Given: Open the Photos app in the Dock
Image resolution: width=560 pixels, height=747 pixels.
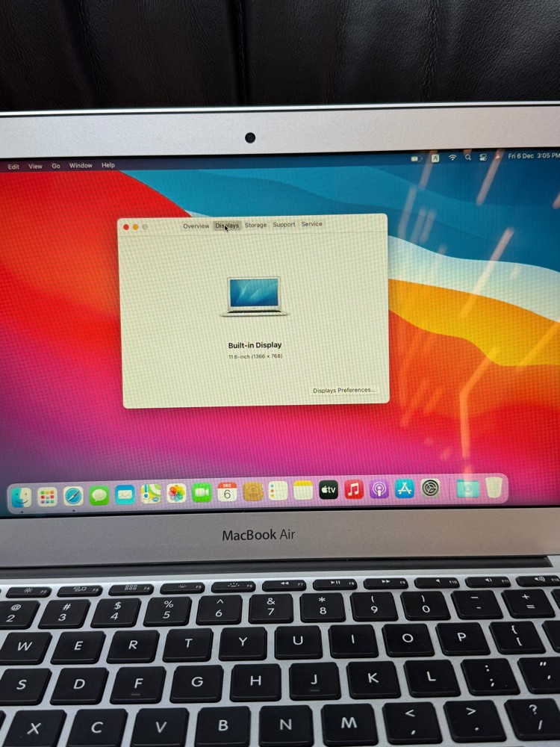Looking at the screenshot, I should pyautogui.click(x=176, y=494).
